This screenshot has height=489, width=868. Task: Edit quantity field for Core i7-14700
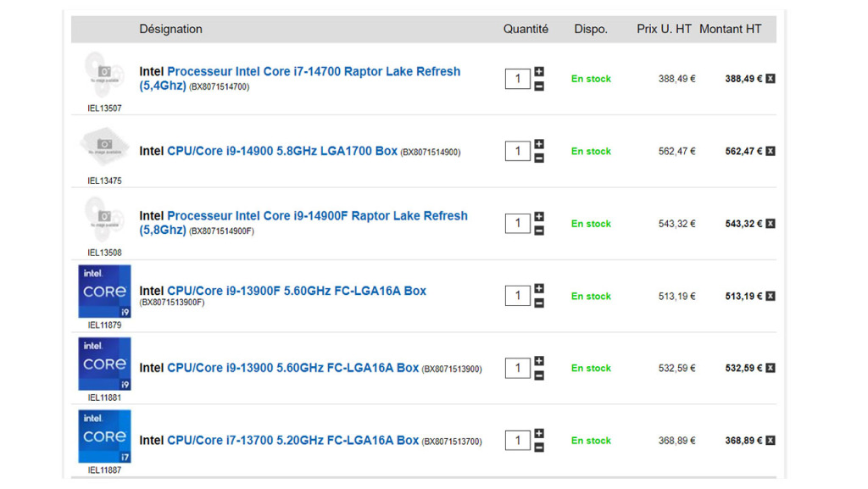(x=518, y=79)
